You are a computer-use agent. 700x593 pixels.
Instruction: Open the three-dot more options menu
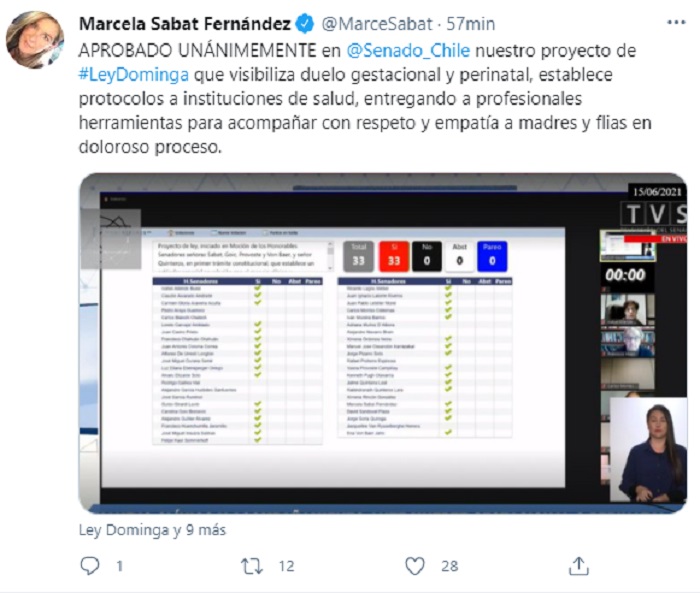click(676, 22)
